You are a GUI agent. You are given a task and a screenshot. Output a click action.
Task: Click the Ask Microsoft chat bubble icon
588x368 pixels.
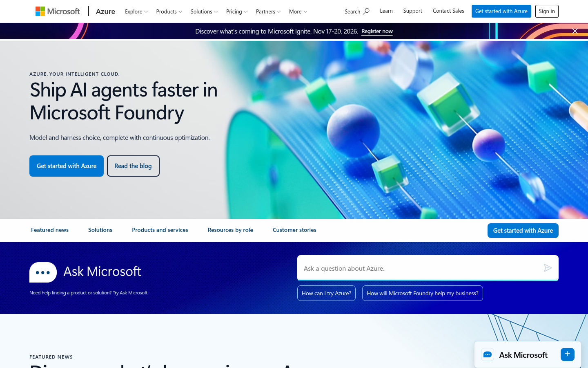pyautogui.click(x=43, y=272)
